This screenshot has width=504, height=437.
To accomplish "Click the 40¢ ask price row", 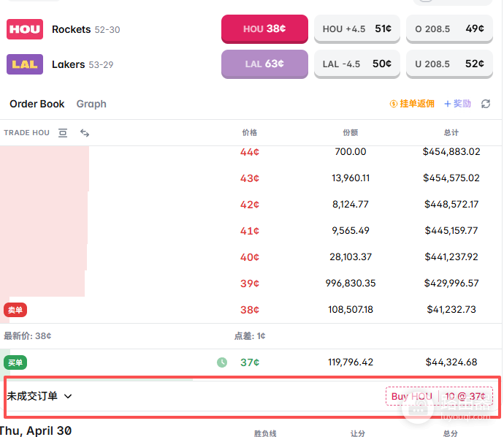I will click(x=250, y=257).
